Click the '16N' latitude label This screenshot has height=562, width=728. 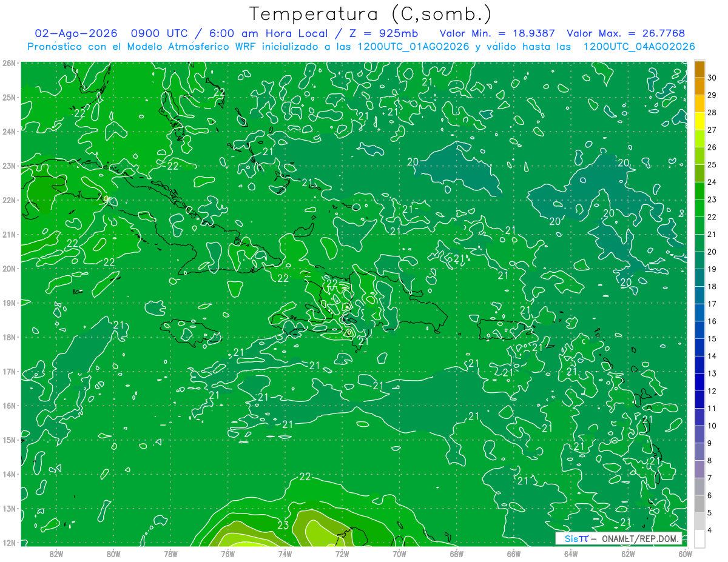(x=9, y=406)
